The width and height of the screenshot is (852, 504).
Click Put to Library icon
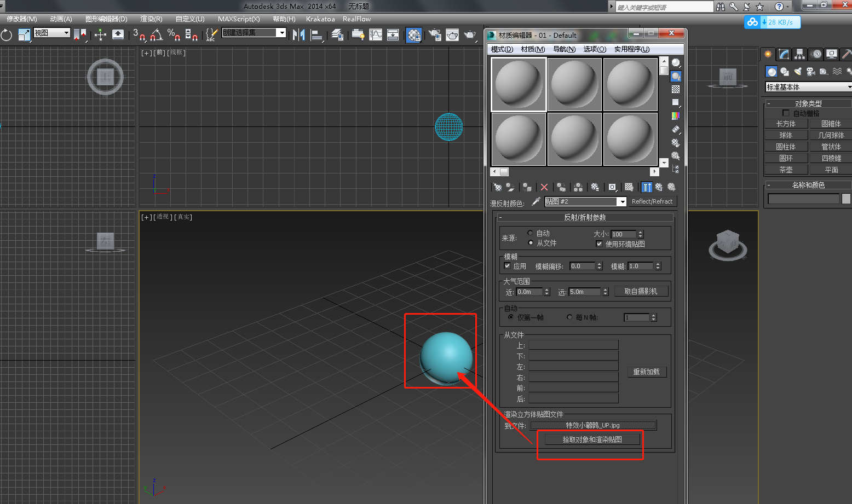tap(595, 187)
